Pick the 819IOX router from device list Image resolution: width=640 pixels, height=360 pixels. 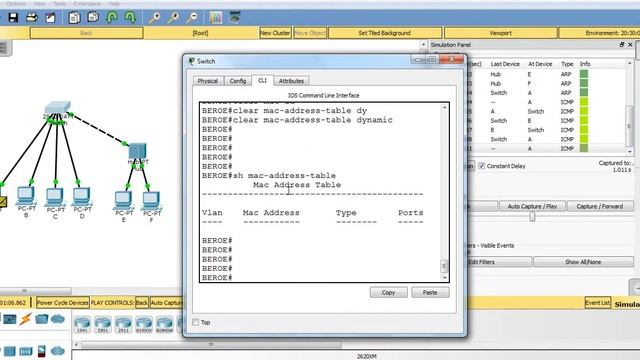pyautogui.click(x=144, y=324)
